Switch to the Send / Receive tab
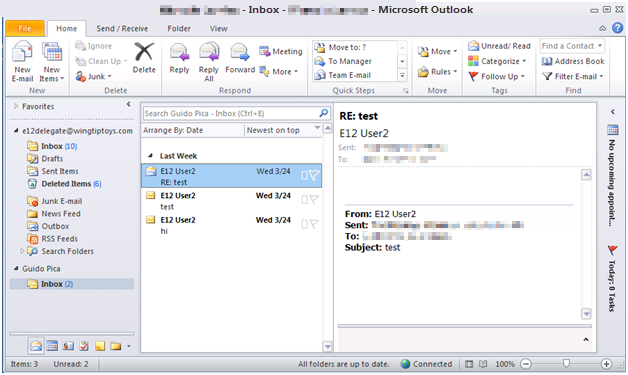628x375 pixels. [122, 28]
